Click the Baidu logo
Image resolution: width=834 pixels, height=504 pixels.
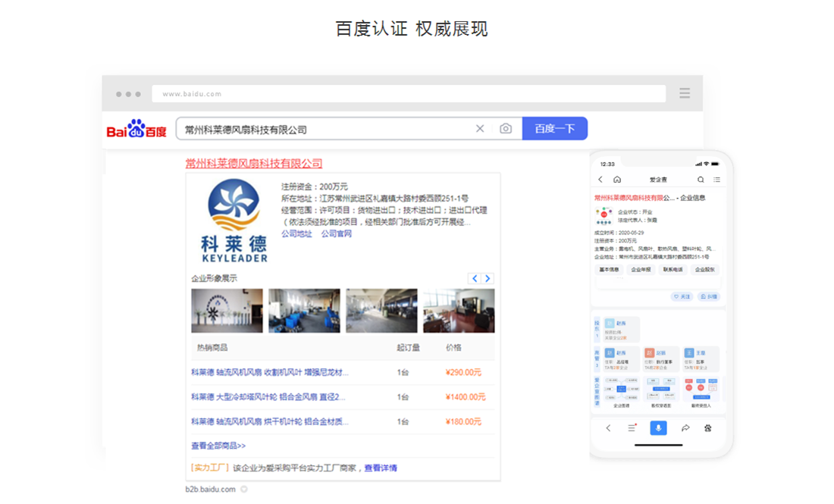point(136,130)
